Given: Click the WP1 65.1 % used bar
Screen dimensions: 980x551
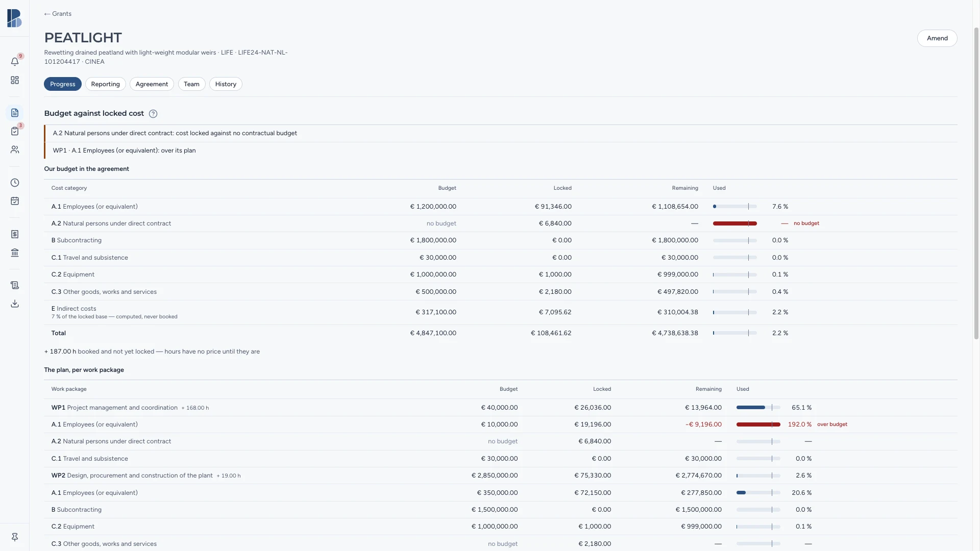Looking at the screenshot, I should click(x=758, y=408).
